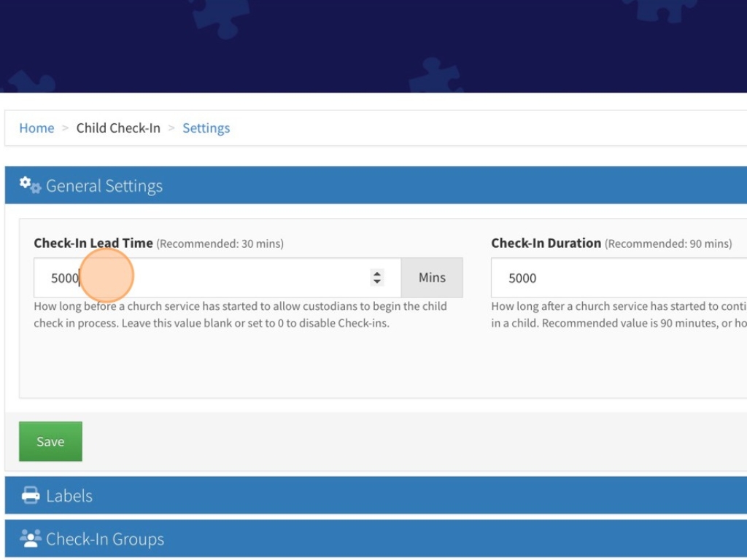The height and width of the screenshot is (560, 747).
Task: Select the Check-In Lead Time input field
Action: pyautogui.click(x=182, y=278)
